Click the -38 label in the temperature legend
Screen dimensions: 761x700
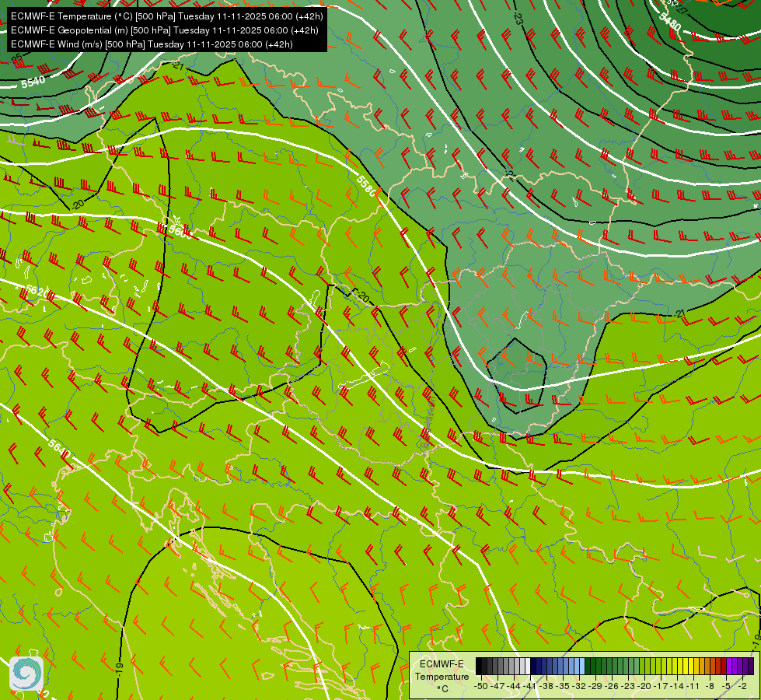click(x=546, y=686)
